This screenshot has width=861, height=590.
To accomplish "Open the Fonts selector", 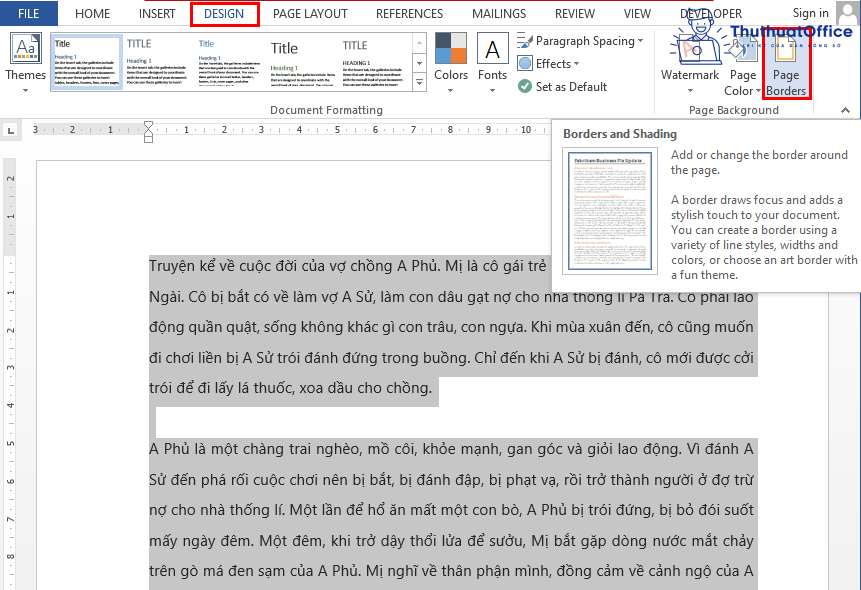I will (492, 48).
